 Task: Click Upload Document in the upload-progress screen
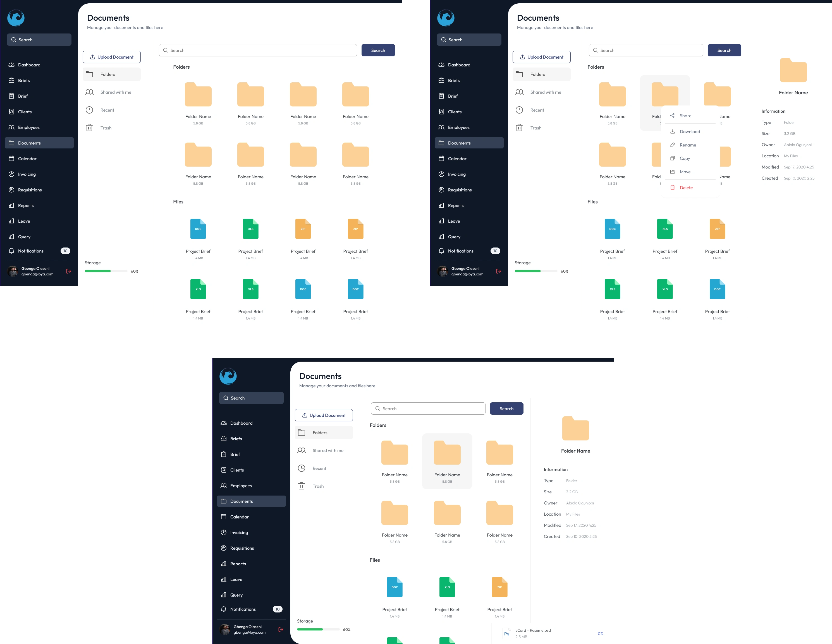point(324,415)
